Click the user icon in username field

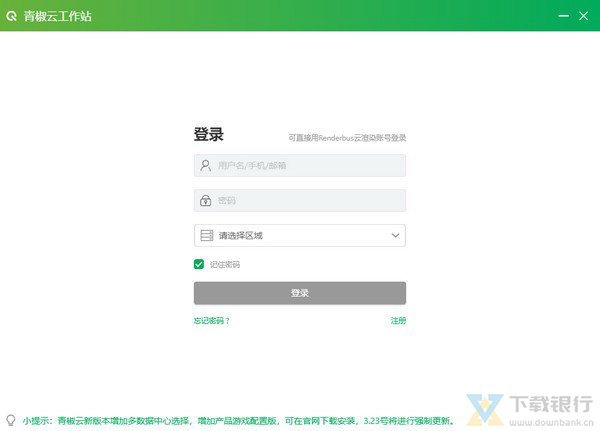pyautogui.click(x=205, y=165)
